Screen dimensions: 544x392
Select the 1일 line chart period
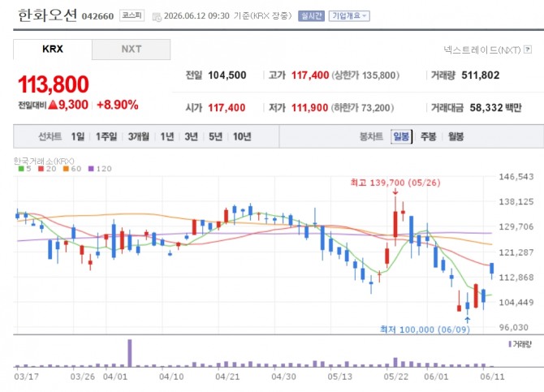coord(78,136)
